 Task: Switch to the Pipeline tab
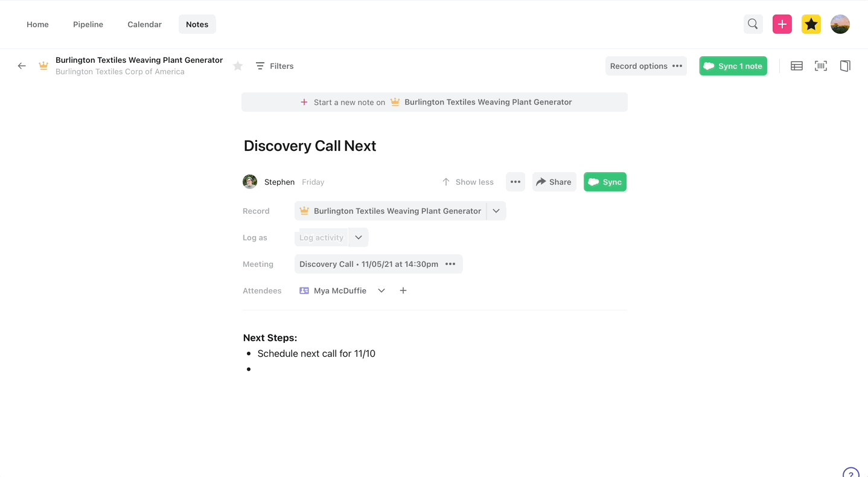point(88,24)
